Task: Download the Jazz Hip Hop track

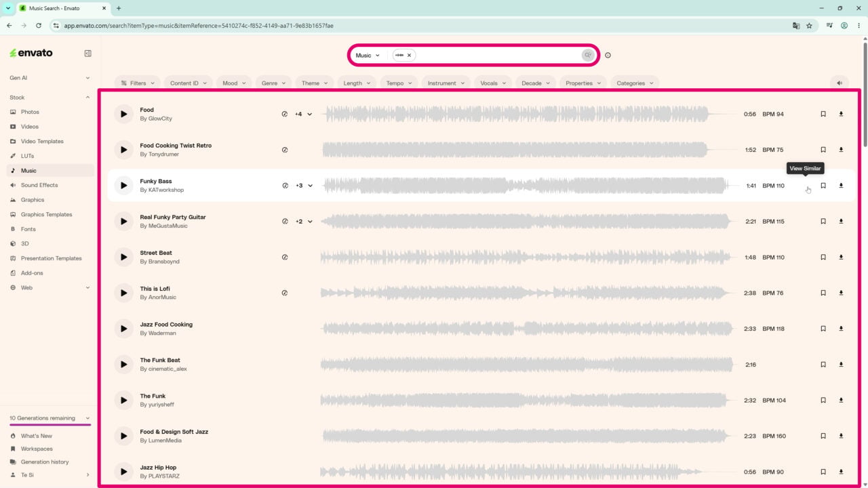Action: pyautogui.click(x=841, y=472)
